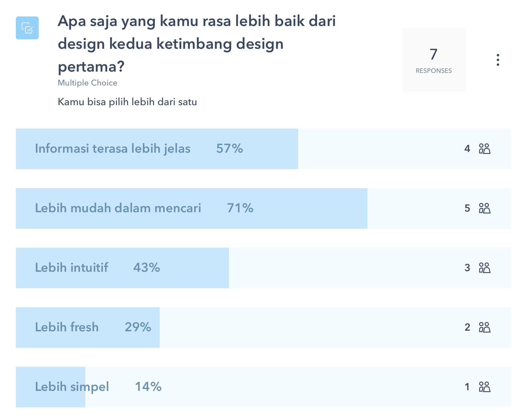The image size is (529, 420).
Task: Open respondents icon for Lebih simpel
Action: (484, 387)
